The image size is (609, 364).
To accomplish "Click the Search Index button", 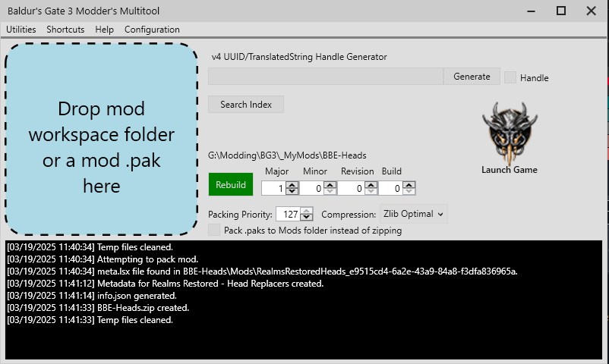I will coord(246,105).
